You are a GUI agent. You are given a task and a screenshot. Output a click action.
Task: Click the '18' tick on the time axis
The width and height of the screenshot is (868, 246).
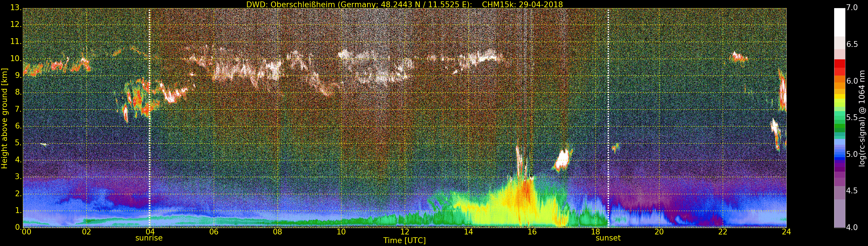point(595,232)
